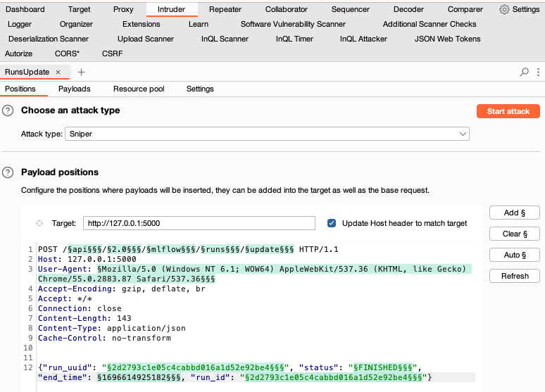Click the Add § button
545x392 pixels.
click(515, 213)
